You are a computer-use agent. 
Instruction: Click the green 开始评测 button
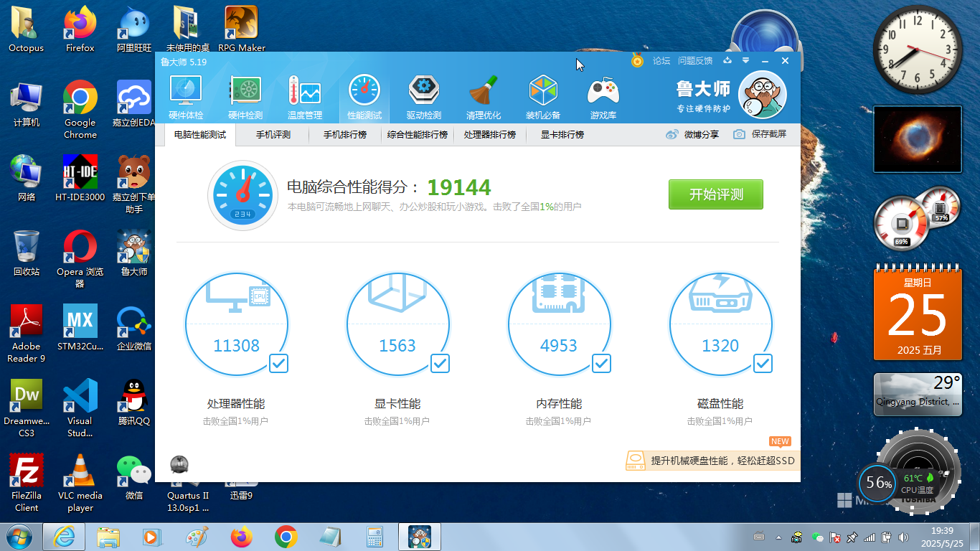click(715, 194)
